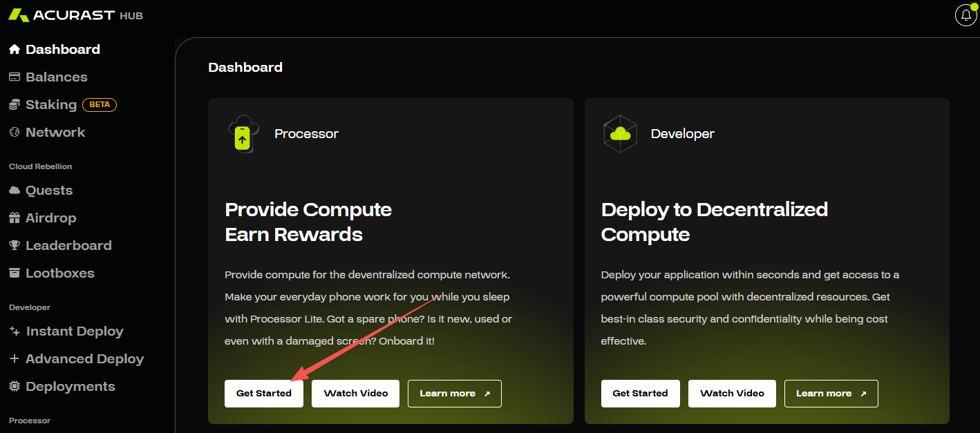This screenshot has width=980, height=433.
Task: Open Advanced Deploy from sidebar
Action: pyautogui.click(x=84, y=359)
